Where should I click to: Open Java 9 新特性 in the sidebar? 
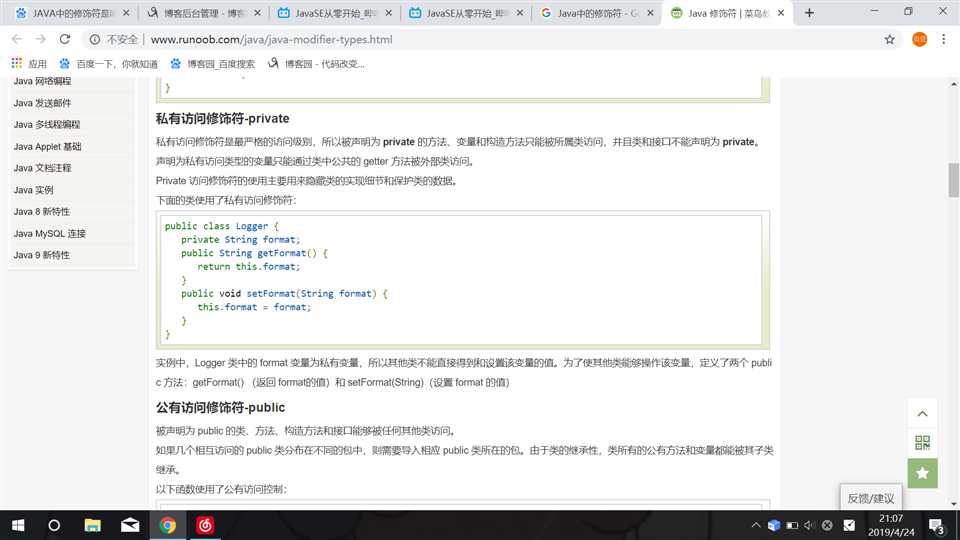click(42, 255)
